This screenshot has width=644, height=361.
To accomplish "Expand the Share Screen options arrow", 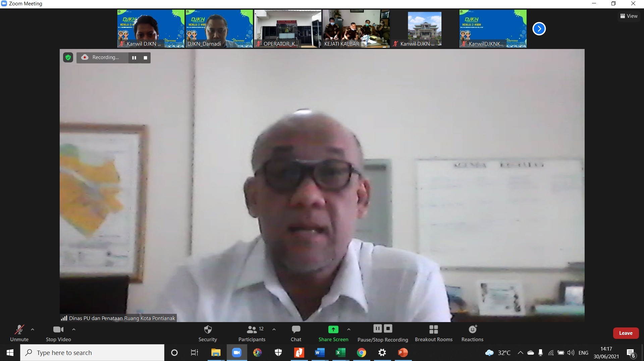I will point(349,329).
